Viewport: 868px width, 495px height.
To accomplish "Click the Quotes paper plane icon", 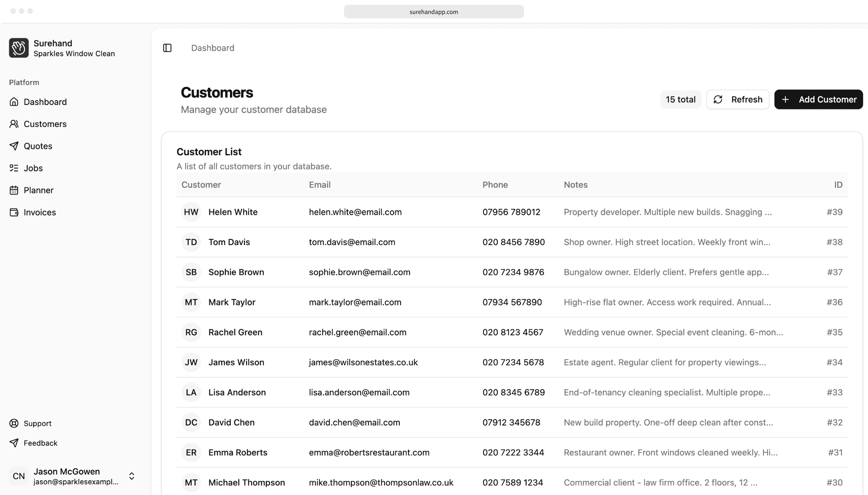I will [14, 146].
